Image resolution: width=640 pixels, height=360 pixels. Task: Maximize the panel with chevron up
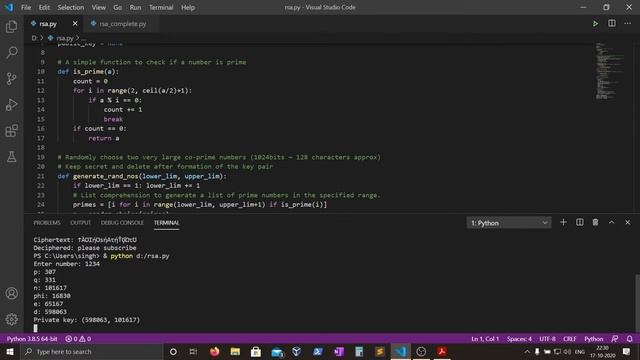tap(611, 222)
